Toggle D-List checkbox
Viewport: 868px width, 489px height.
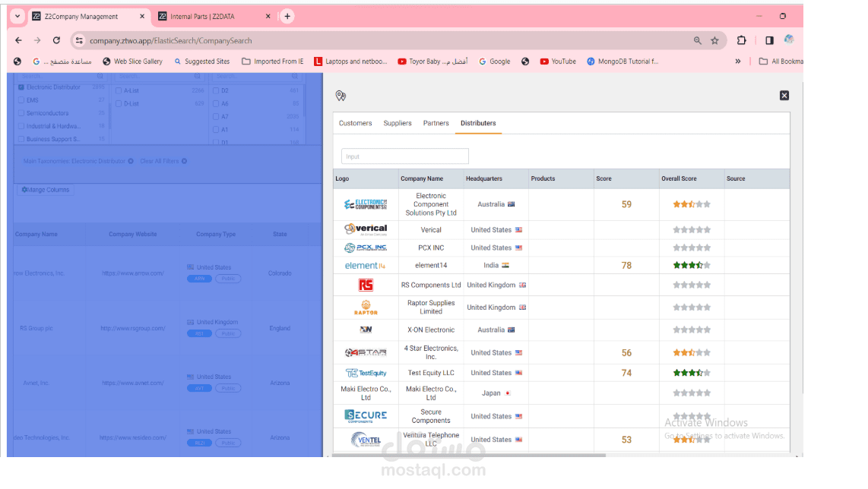[x=119, y=103]
